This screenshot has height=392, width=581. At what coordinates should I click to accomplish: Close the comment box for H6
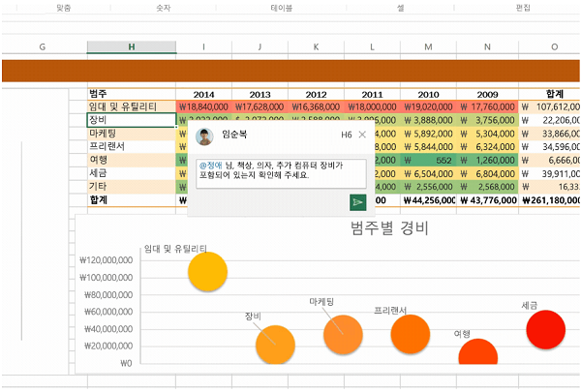pyautogui.click(x=362, y=135)
